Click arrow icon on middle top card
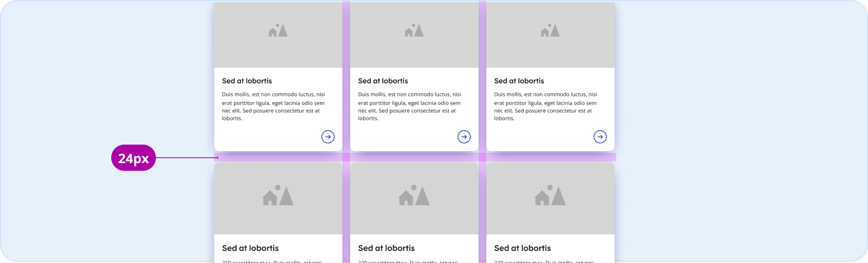868x263 pixels. pos(464,137)
